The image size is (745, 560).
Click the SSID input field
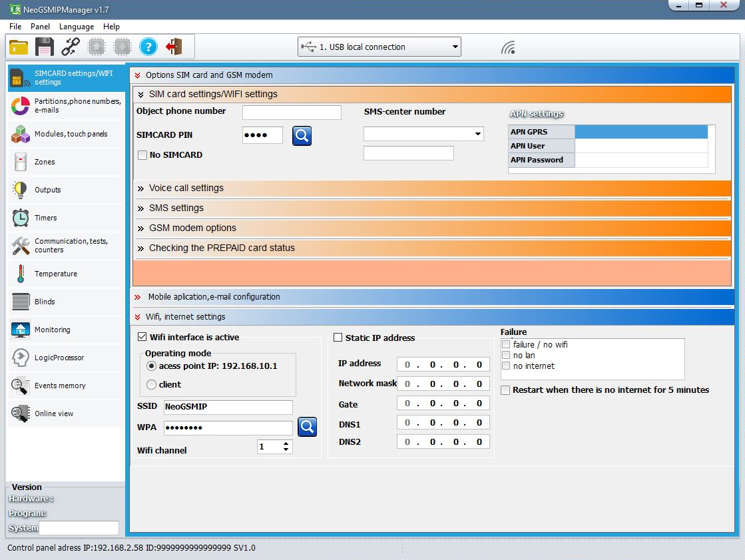tap(228, 407)
